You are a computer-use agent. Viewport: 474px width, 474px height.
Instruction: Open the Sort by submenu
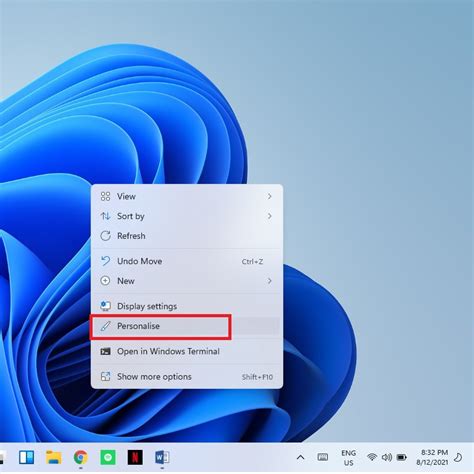[x=187, y=216]
